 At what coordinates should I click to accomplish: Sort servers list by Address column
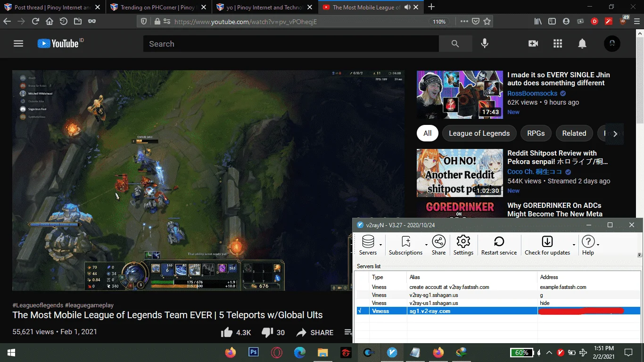(x=589, y=277)
